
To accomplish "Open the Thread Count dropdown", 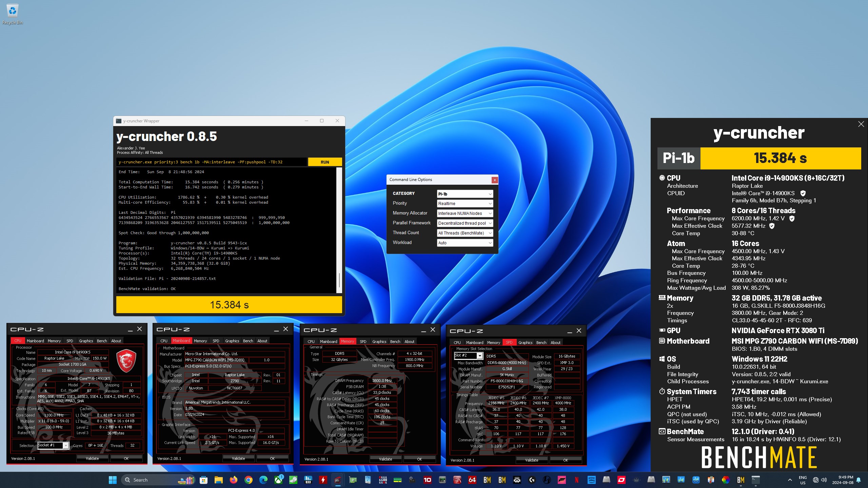I will coord(465,233).
